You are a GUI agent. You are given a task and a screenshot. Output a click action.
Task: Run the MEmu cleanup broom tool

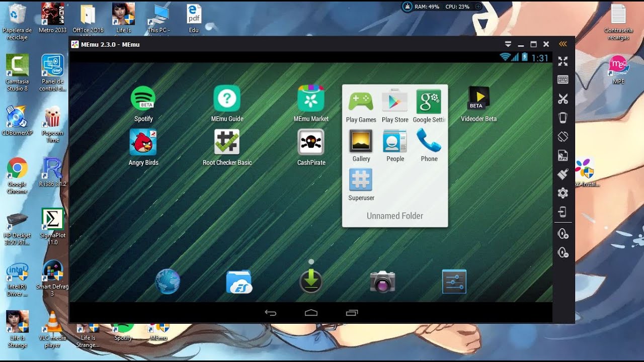tap(563, 174)
